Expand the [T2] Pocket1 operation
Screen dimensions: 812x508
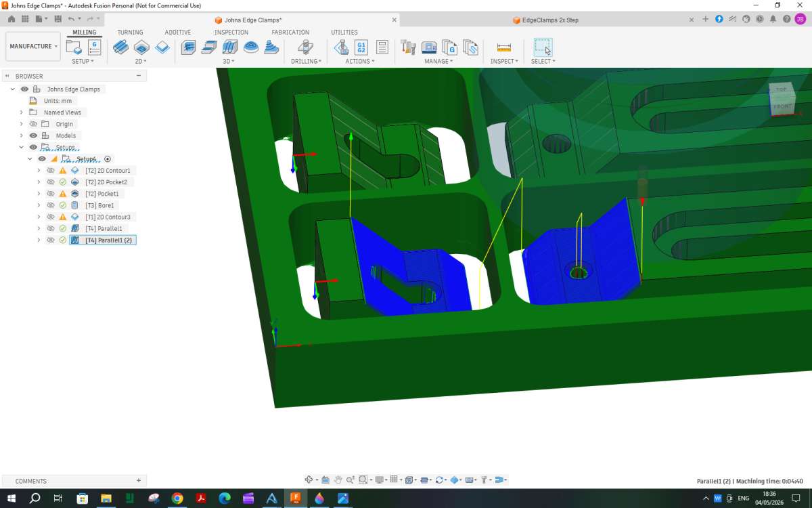39,194
